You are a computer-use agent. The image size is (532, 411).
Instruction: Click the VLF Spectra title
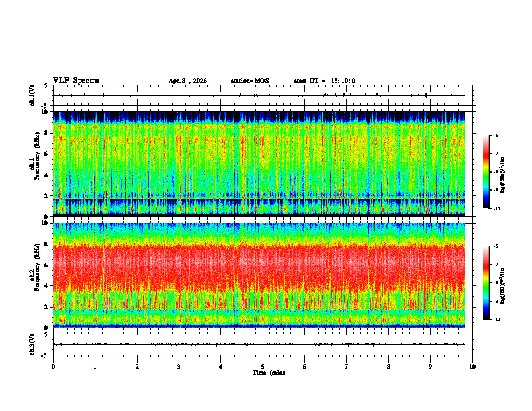(x=76, y=81)
